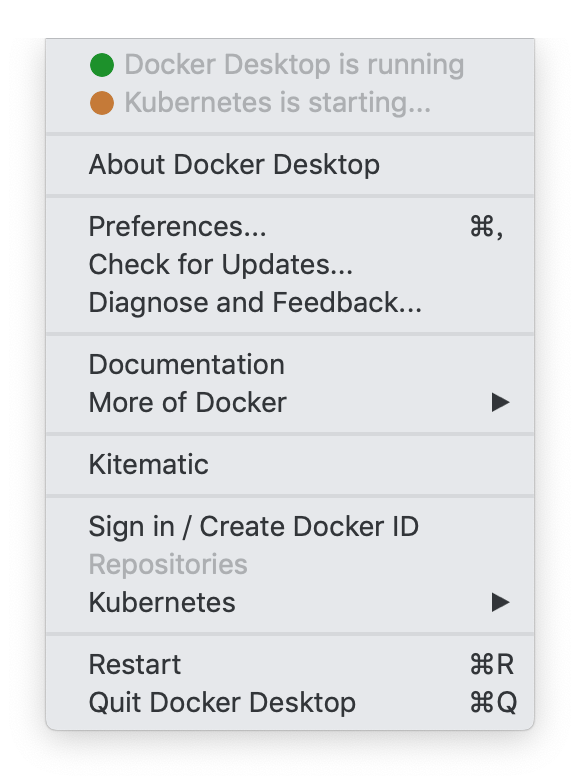580x784 pixels.
Task: Click the orange Kubernetes starting status dot
Action: [x=102, y=103]
